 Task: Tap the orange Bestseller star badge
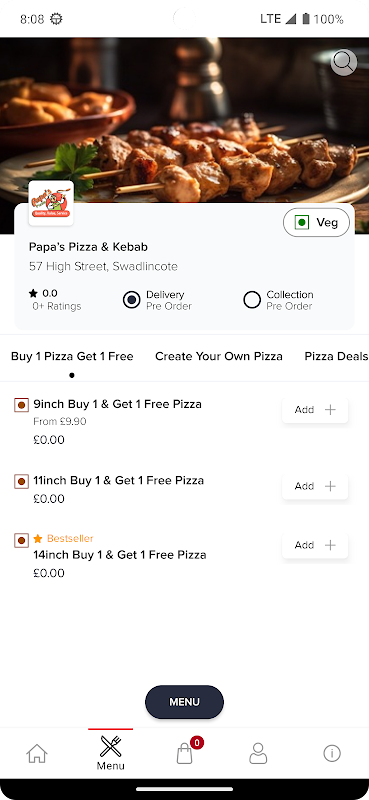38,538
